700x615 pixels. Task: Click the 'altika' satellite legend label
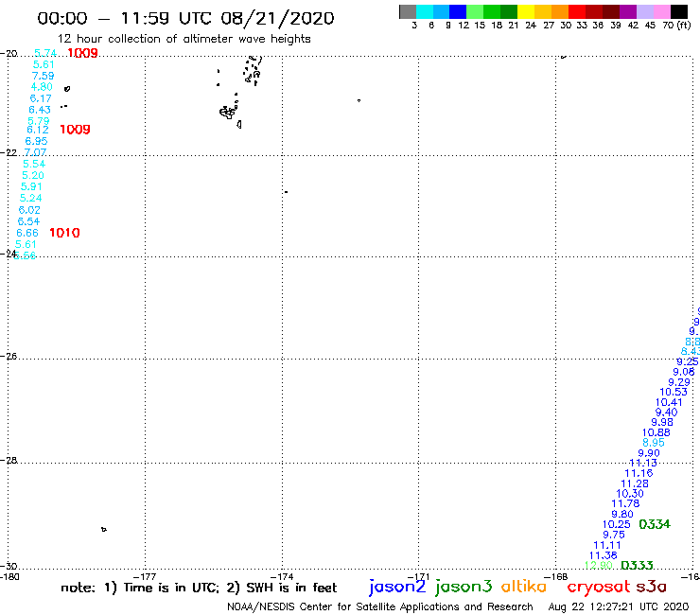click(524, 587)
